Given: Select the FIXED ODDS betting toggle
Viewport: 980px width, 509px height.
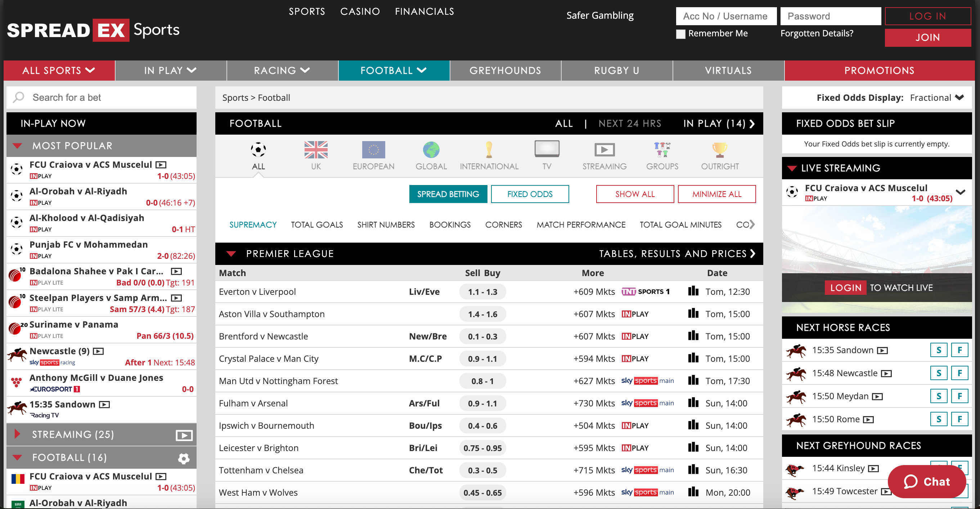Looking at the screenshot, I should pos(530,193).
